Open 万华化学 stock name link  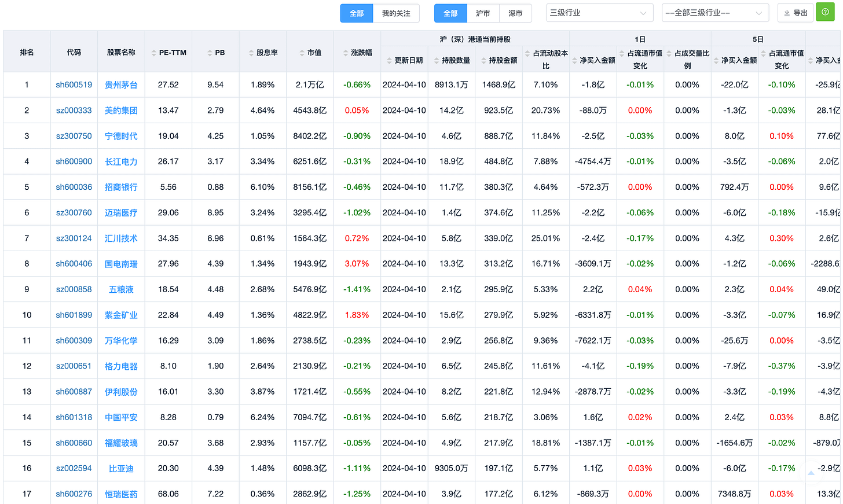click(121, 341)
